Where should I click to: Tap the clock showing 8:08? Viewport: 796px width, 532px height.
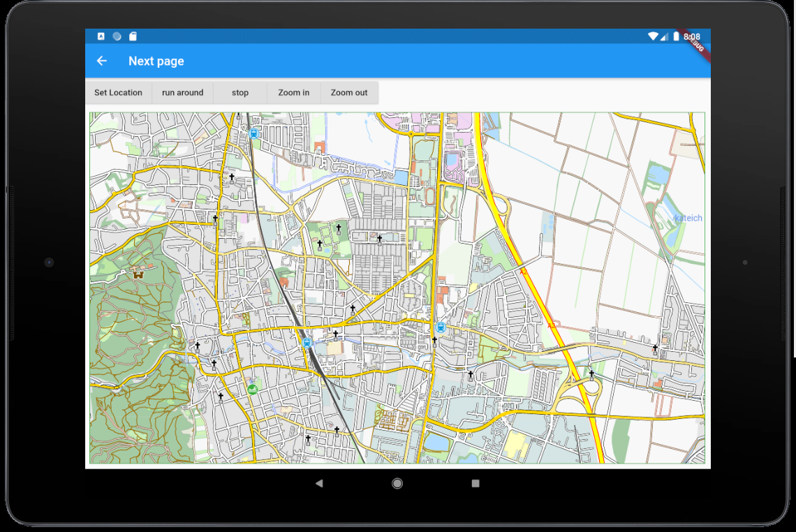pos(692,36)
